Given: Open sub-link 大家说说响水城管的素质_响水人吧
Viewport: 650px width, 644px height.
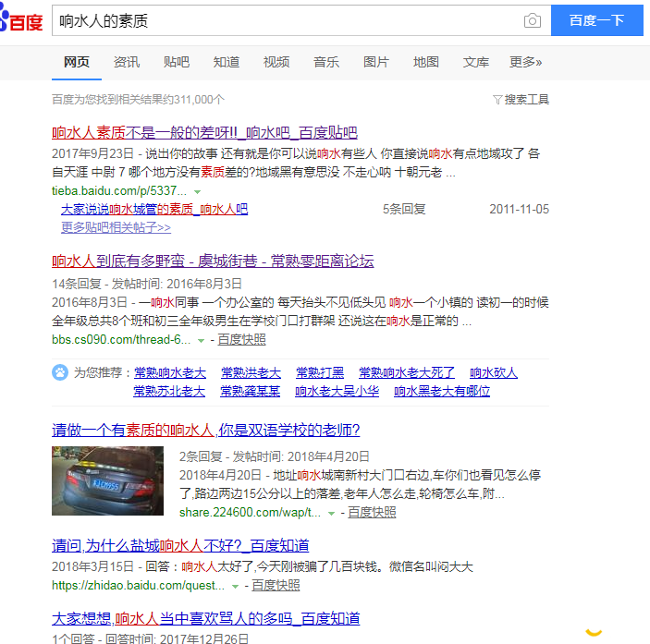Looking at the screenshot, I should point(154,209).
